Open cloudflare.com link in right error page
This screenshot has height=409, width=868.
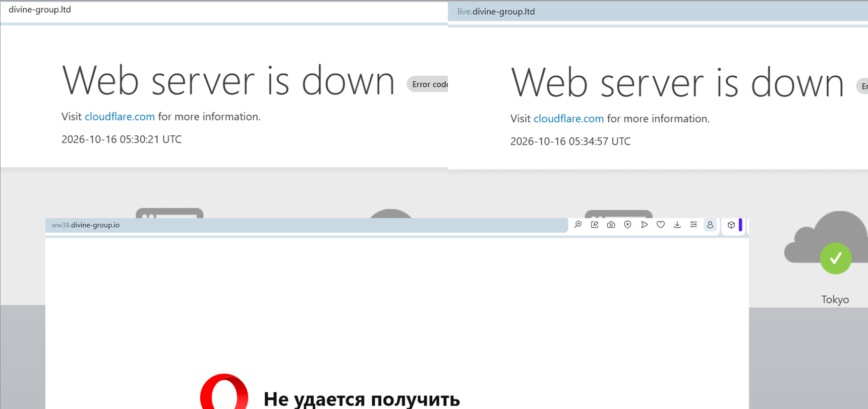(x=568, y=119)
